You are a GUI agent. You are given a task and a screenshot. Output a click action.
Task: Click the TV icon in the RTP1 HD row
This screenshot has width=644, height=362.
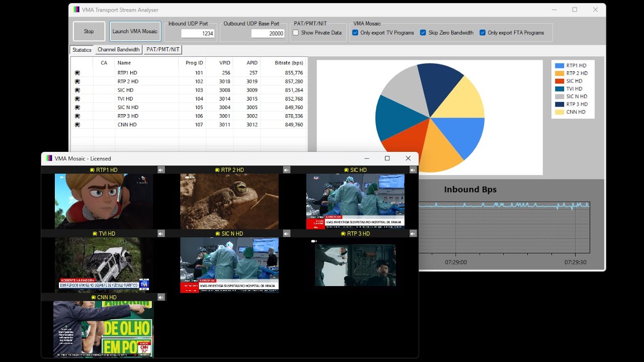77,73
